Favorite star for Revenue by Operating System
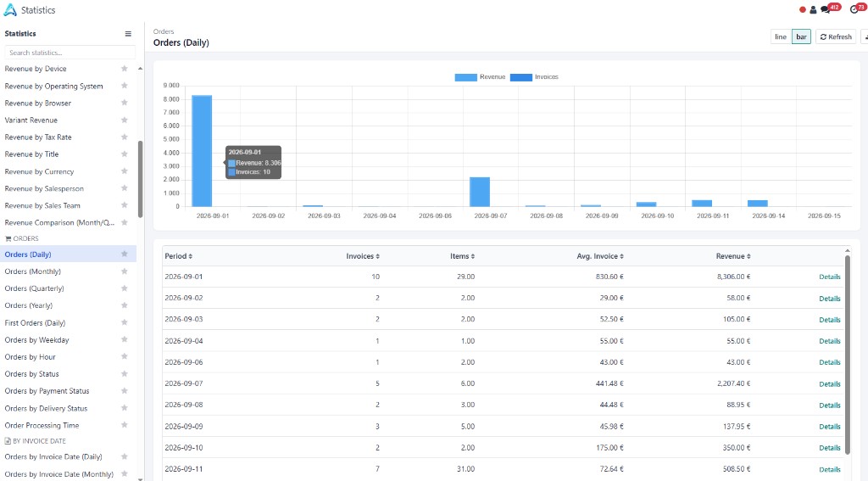The image size is (868, 481). pyautogui.click(x=124, y=86)
